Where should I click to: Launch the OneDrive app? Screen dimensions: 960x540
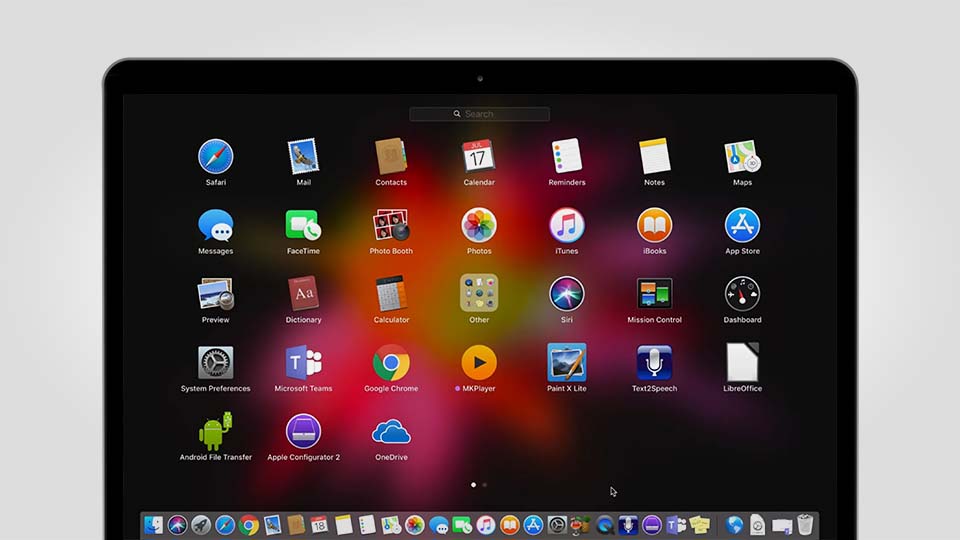click(391, 432)
